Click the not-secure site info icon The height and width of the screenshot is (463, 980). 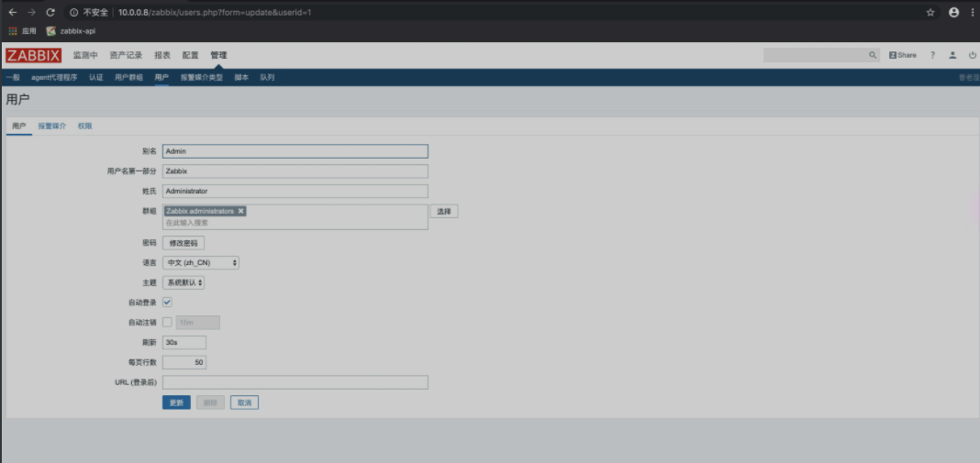[73, 13]
